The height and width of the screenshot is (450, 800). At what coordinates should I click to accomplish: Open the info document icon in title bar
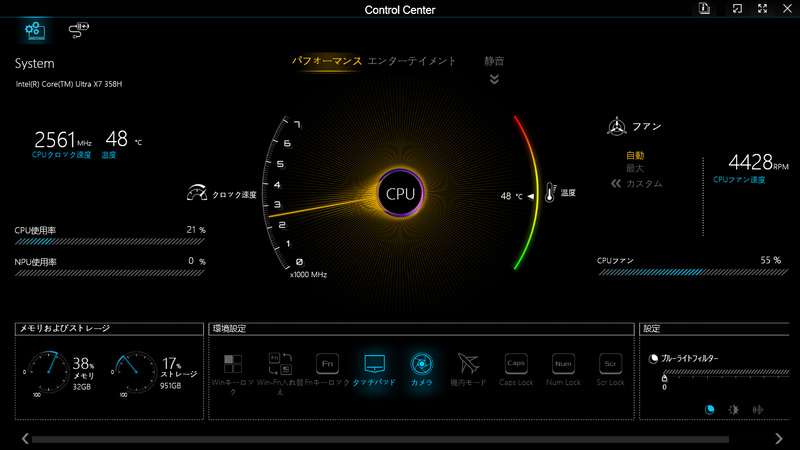[x=704, y=9]
